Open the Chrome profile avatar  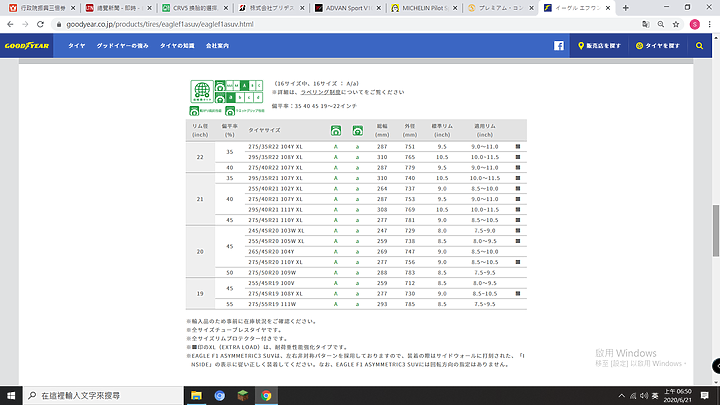tap(694, 24)
